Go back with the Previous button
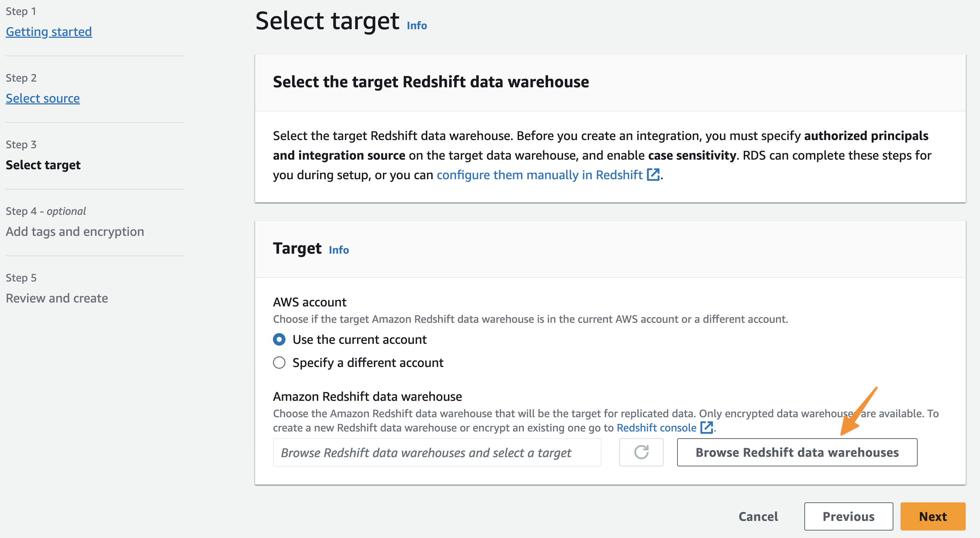The width and height of the screenshot is (980, 538). click(848, 516)
